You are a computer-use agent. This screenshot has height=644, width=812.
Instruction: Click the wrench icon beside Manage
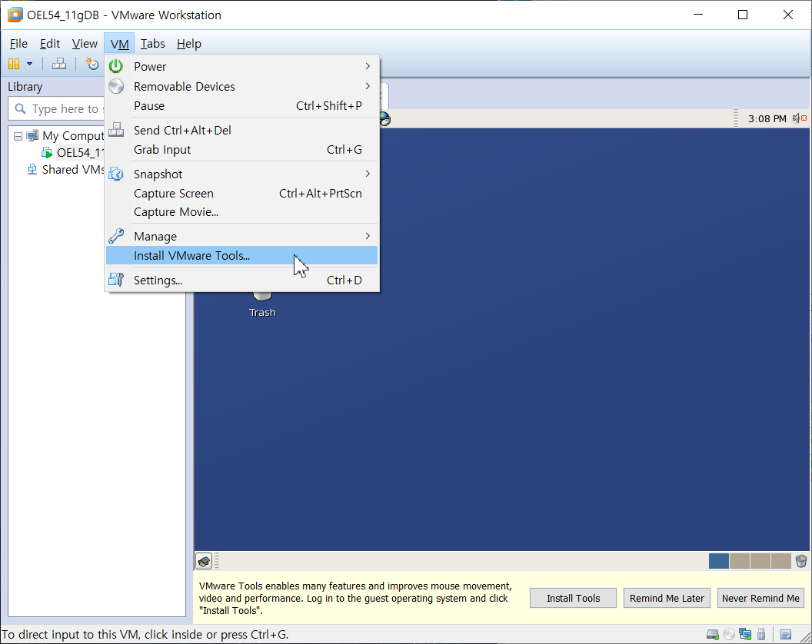click(116, 236)
